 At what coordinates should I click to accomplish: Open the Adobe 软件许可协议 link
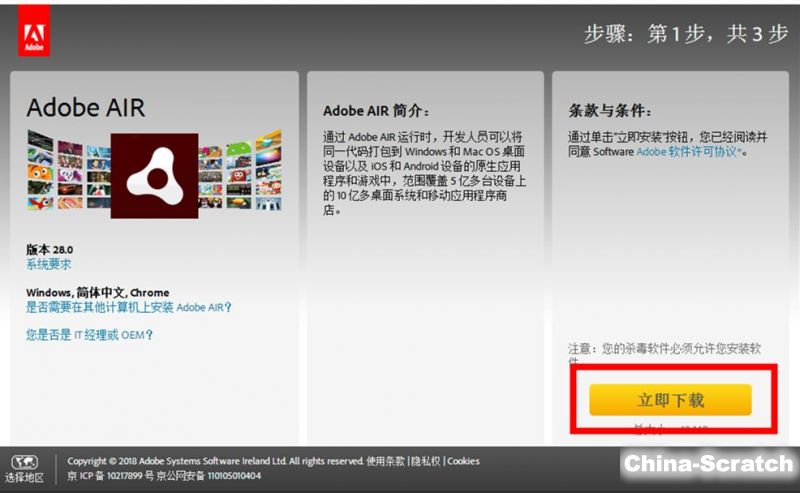pos(690,152)
